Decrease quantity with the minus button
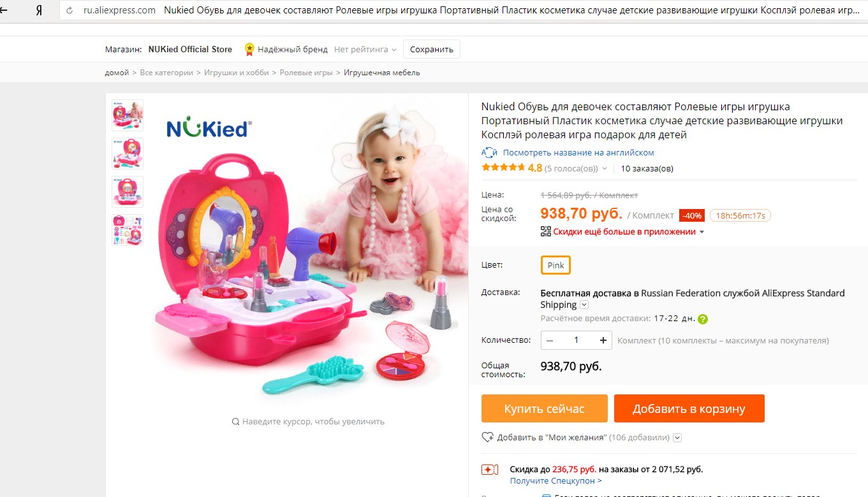Image resolution: width=868 pixels, height=497 pixels. (x=550, y=340)
